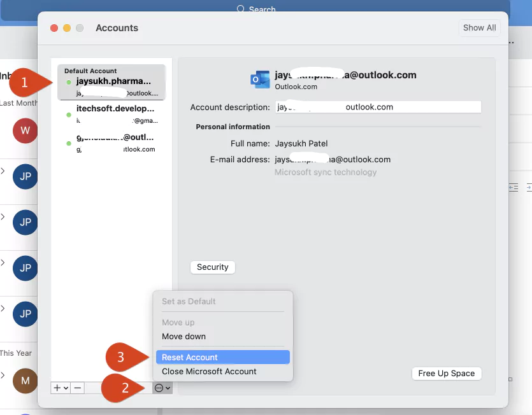The image size is (532, 415).
Task: Click the remove account minus button
Action: [78, 388]
